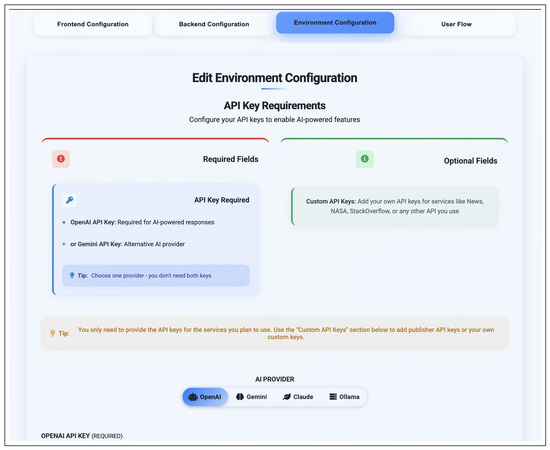Click the server icon on the Ollama provider
Image resolution: width=550 pixels, height=450 pixels.
(333, 397)
